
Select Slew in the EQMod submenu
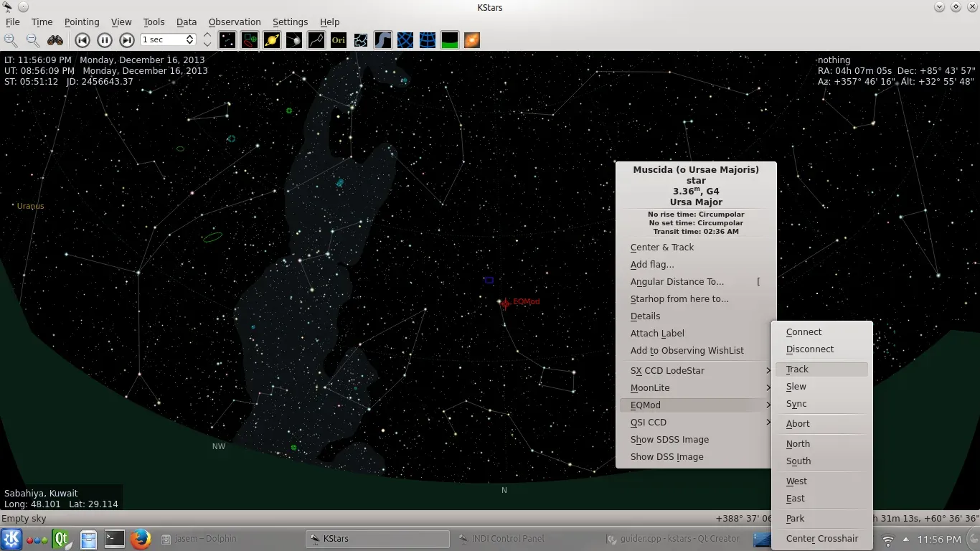click(x=821, y=387)
